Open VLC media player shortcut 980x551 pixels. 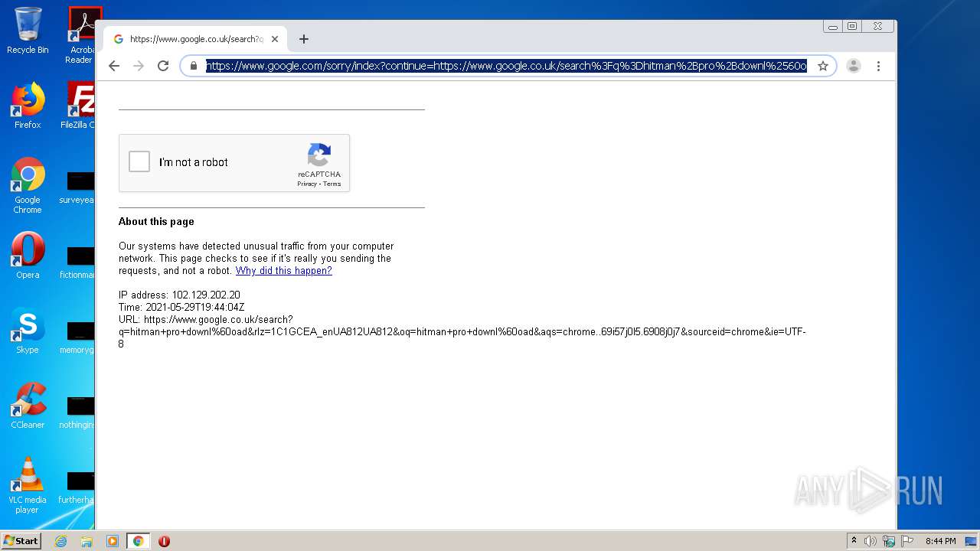point(28,485)
